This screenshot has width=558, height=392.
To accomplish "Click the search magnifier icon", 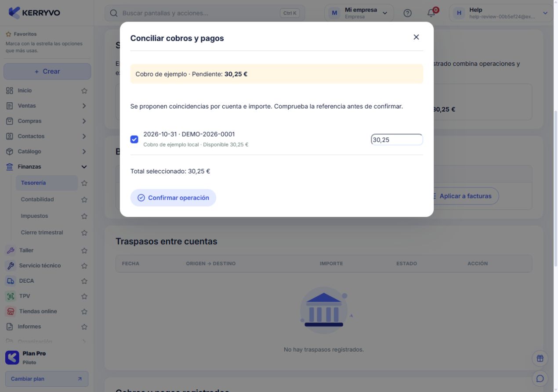I will (x=114, y=13).
